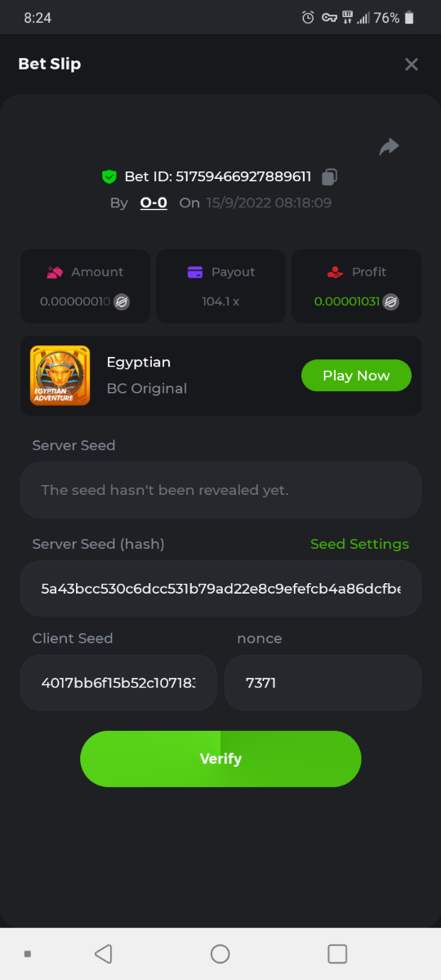Screen dimensions: 441x980
Task: Open the Egyptian Adventure game thumbnail
Action: (x=60, y=376)
